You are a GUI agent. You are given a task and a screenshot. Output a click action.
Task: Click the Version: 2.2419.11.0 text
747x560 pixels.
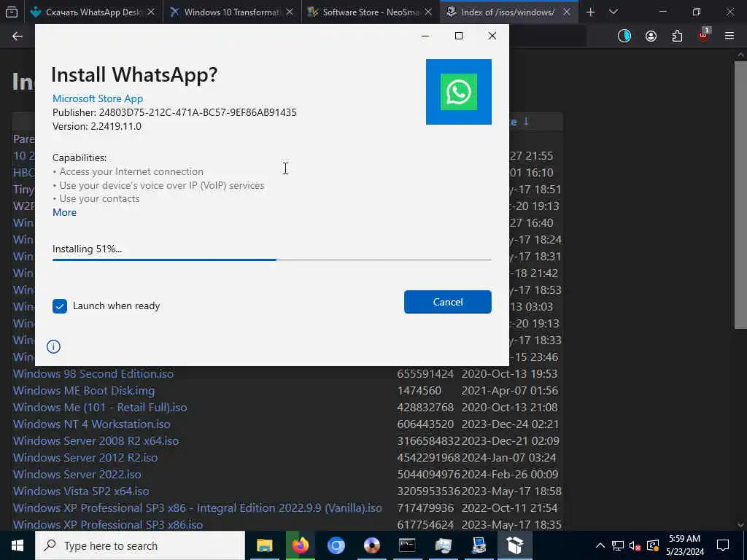click(x=97, y=126)
